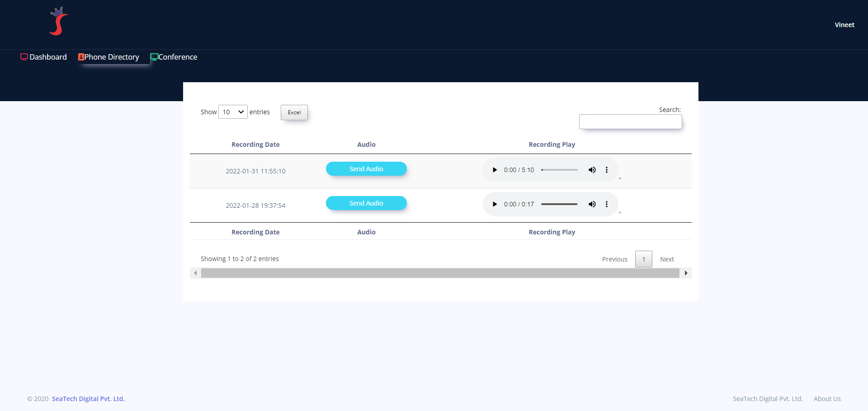
Task: Play the 5:10 audio recording
Action: coord(495,170)
